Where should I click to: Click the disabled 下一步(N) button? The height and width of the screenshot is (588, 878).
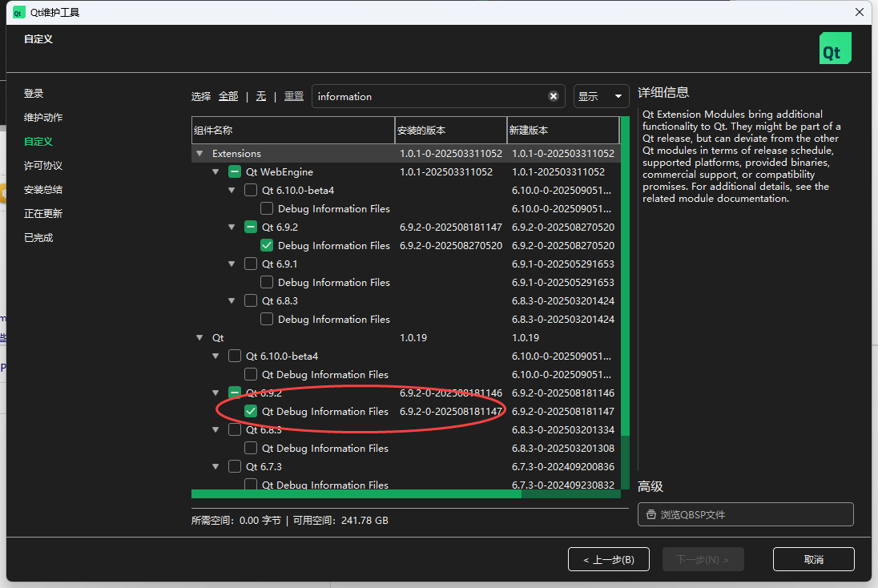703,559
